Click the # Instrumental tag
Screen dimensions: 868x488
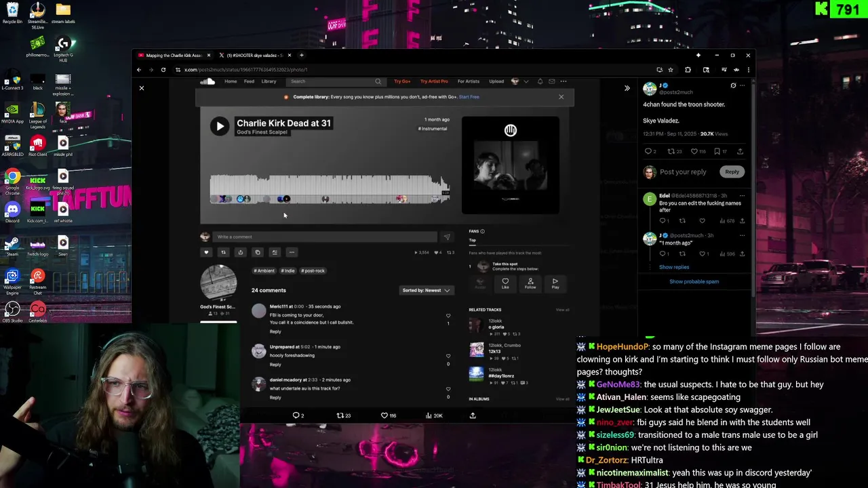click(x=433, y=128)
